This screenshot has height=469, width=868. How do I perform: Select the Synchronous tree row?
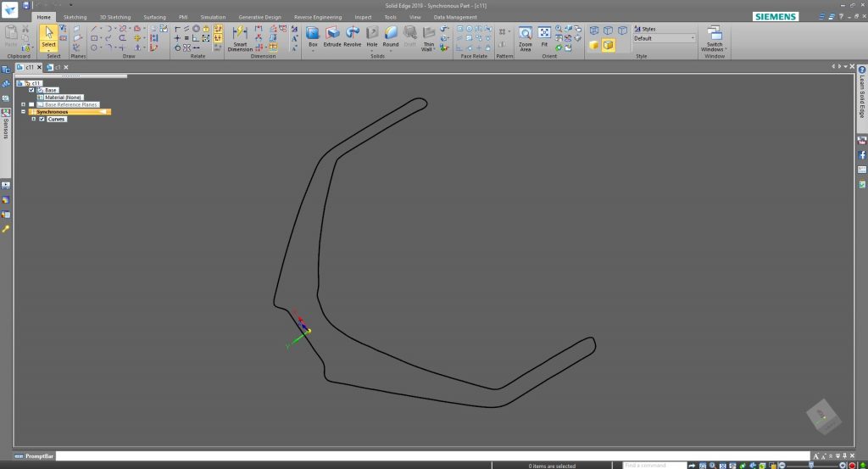[70, 112]
